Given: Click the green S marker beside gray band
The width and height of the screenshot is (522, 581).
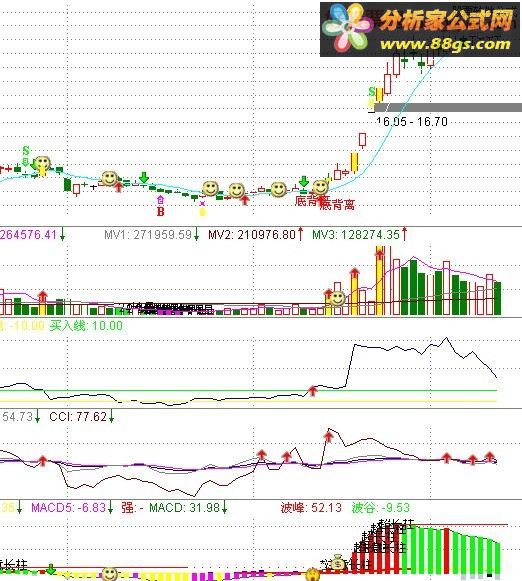Looking at the screenshot, I should coord(372,92).
